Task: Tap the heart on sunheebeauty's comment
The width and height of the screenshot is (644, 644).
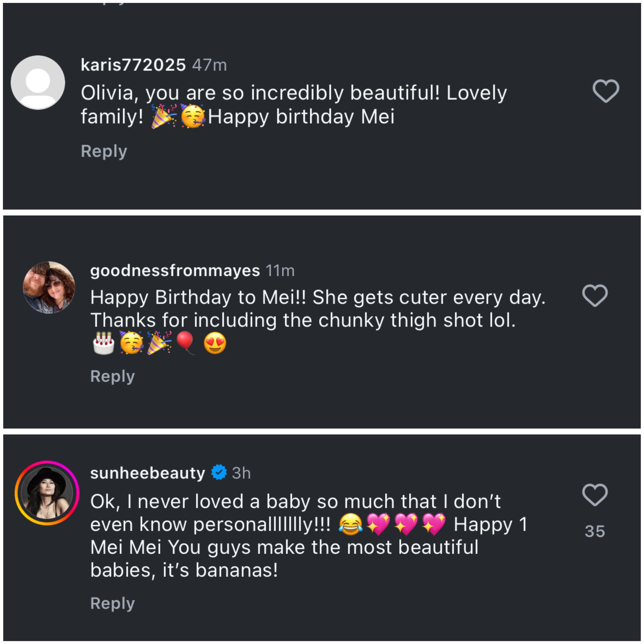Action: [x=595, y=495]
